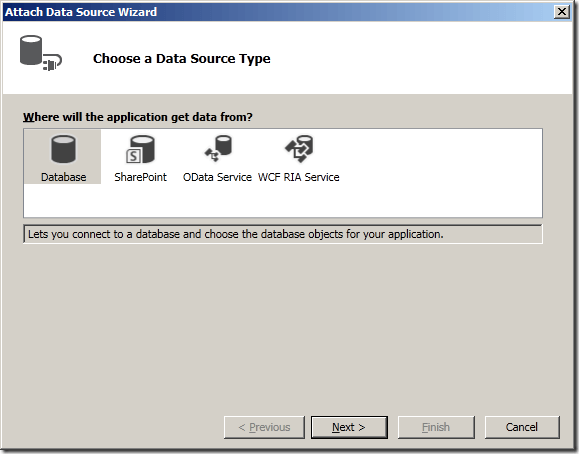This screenshot has height=454, width=579.
Task: Click the "Database" label text
Action: coord(64,177)
